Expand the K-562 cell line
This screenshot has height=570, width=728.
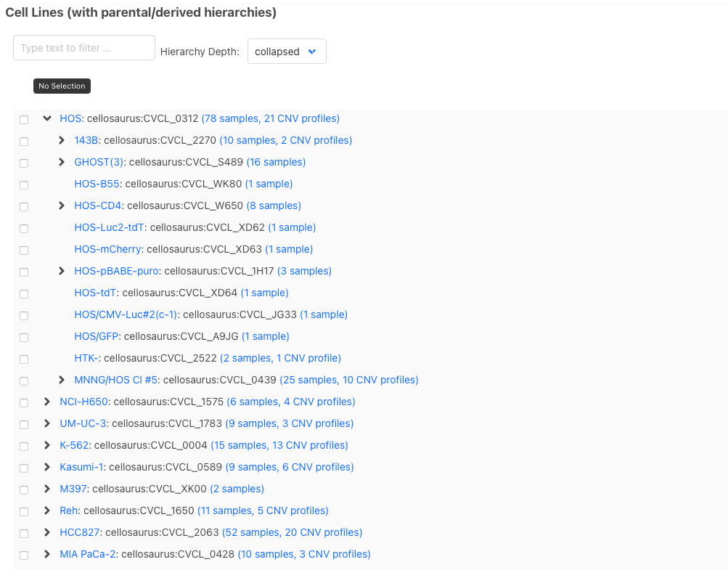coord(47,445)
